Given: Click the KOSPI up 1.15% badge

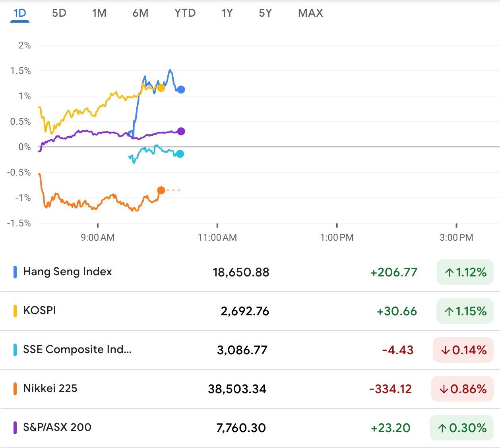Looking at the screenshot, I should [x=465, y=311].
